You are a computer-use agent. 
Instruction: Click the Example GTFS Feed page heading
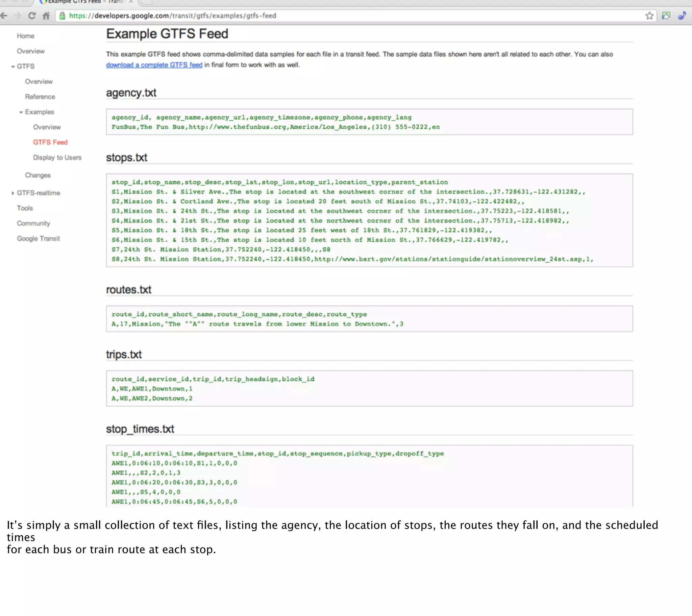coord(167,34)
